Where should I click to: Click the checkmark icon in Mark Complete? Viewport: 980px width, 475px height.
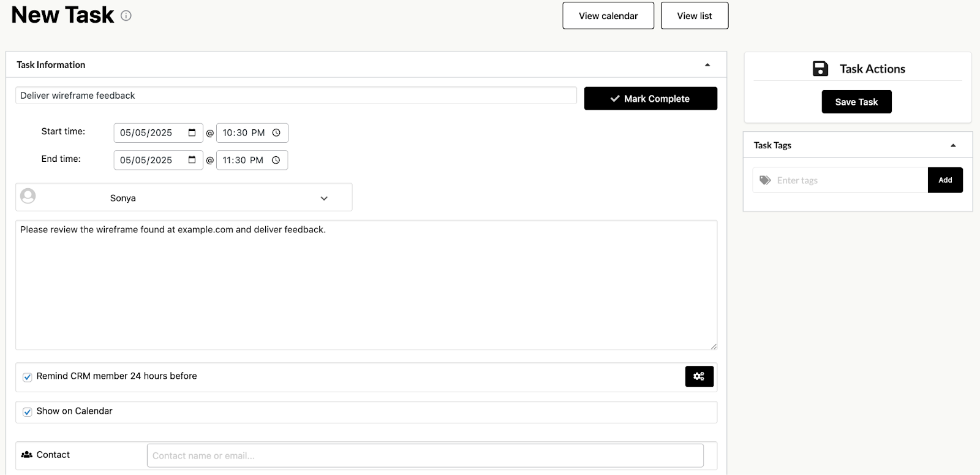pyautogui.click(x=615, y=99)
